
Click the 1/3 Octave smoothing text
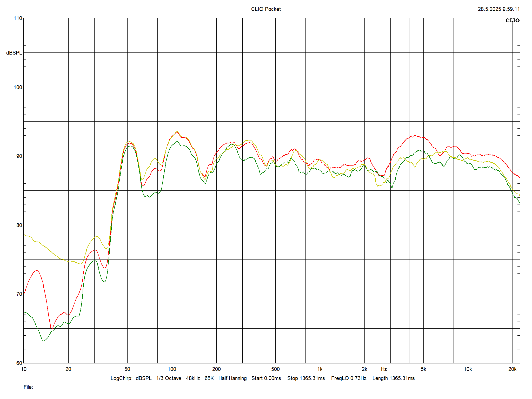coord(169,378)
